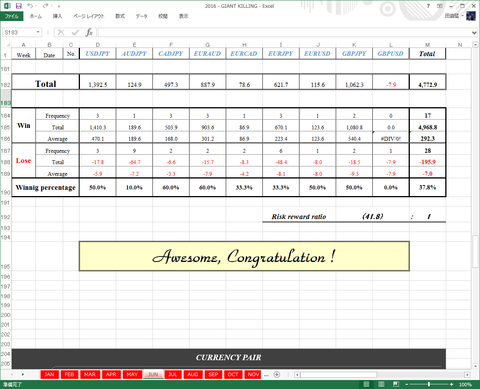The height and width of the screenshot is (389, 480).
Task: Open the View ribbon tab
Action: [183, 16]
